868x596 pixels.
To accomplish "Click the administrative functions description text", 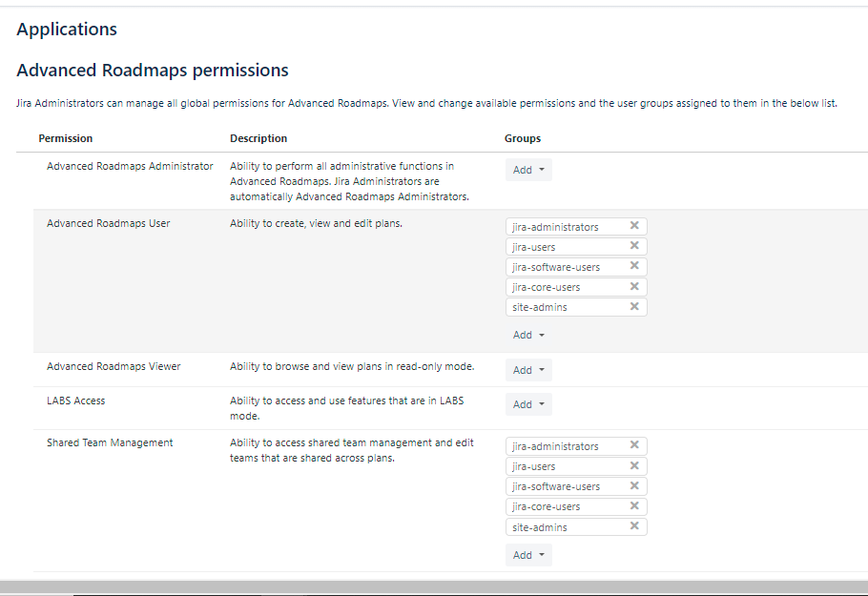I will (x=349, y=181).
